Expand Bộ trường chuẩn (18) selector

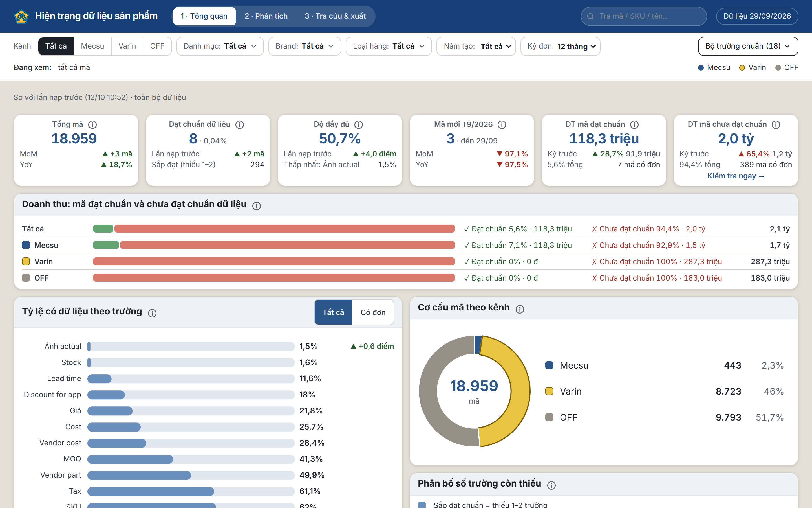point(748,46)
